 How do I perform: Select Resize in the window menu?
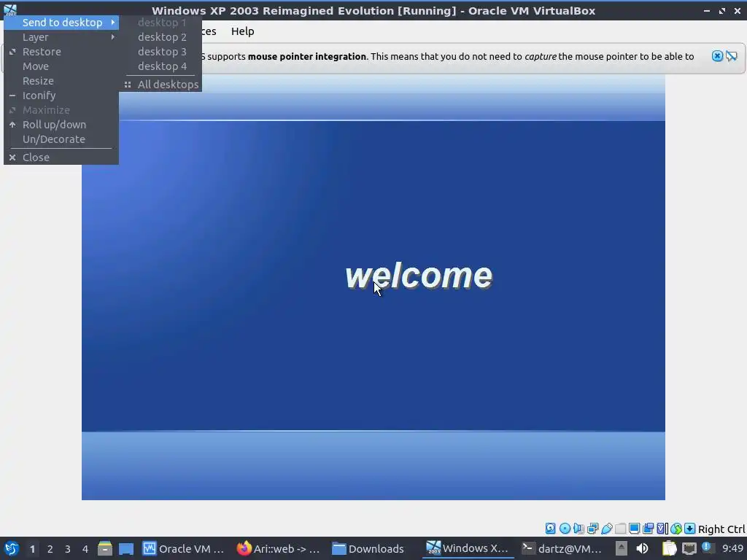[x=61, y=81]
